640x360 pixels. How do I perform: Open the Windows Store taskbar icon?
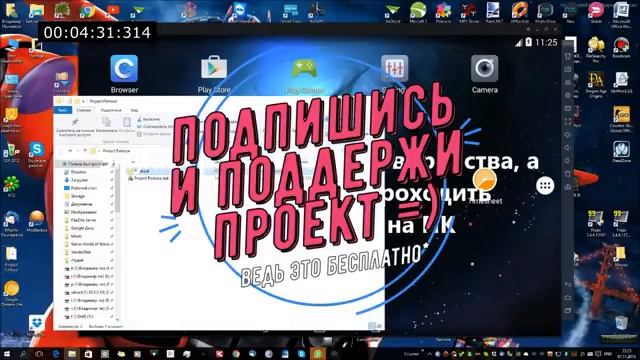pyautogui.click(x=88, y=353)
